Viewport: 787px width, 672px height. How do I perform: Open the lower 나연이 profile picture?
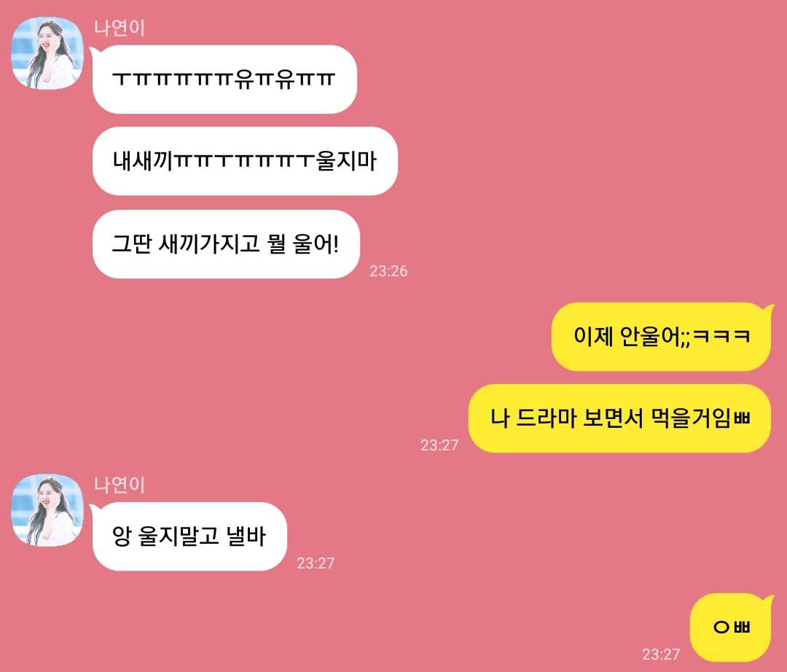47,510
